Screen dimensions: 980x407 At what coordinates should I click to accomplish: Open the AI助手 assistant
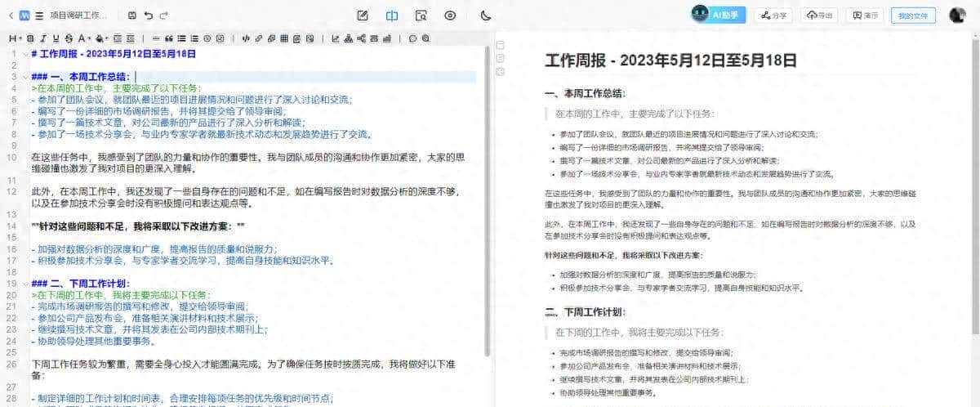click(x=719, y=16)
